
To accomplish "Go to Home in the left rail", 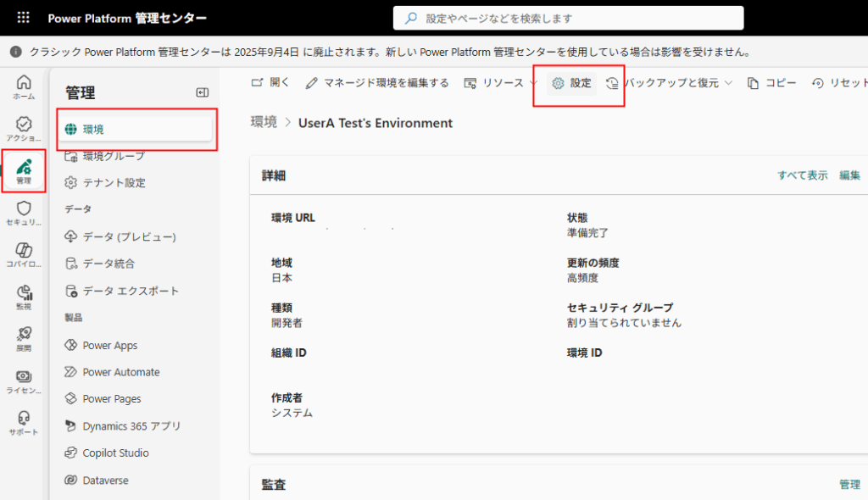I will click(24, 87).
